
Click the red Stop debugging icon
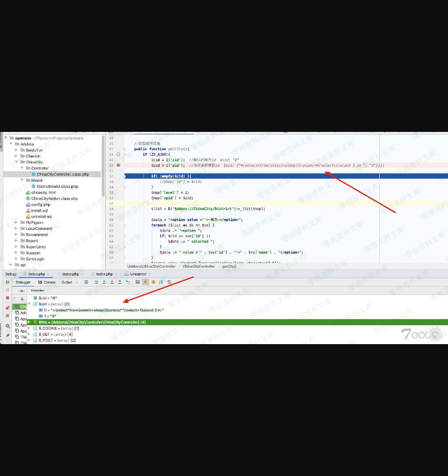pyautogui.click(x=8, y=298)
